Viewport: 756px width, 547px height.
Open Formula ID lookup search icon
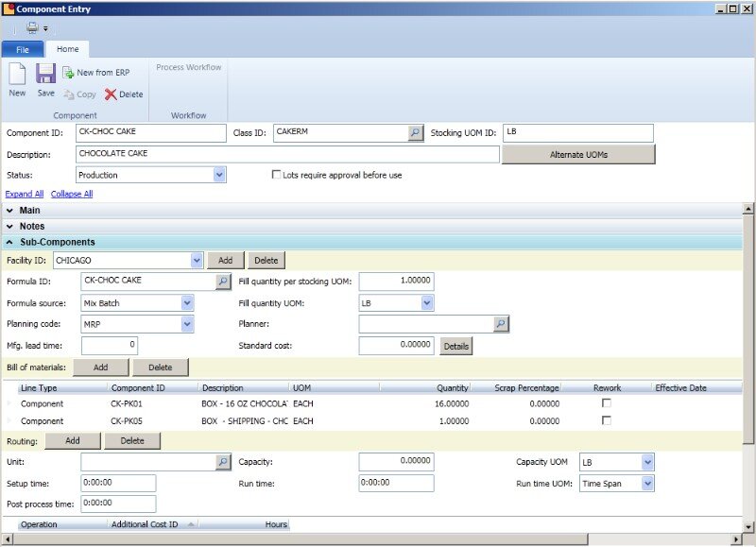223,281
